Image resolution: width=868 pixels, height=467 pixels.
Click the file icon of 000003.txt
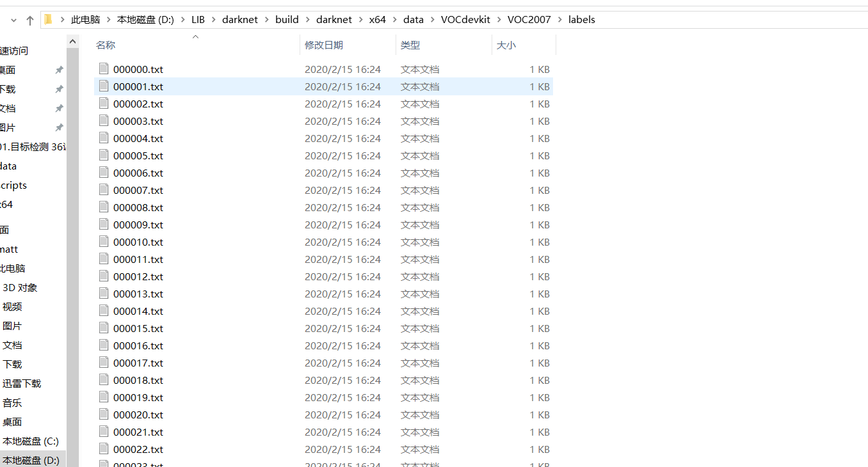[104, 120]
